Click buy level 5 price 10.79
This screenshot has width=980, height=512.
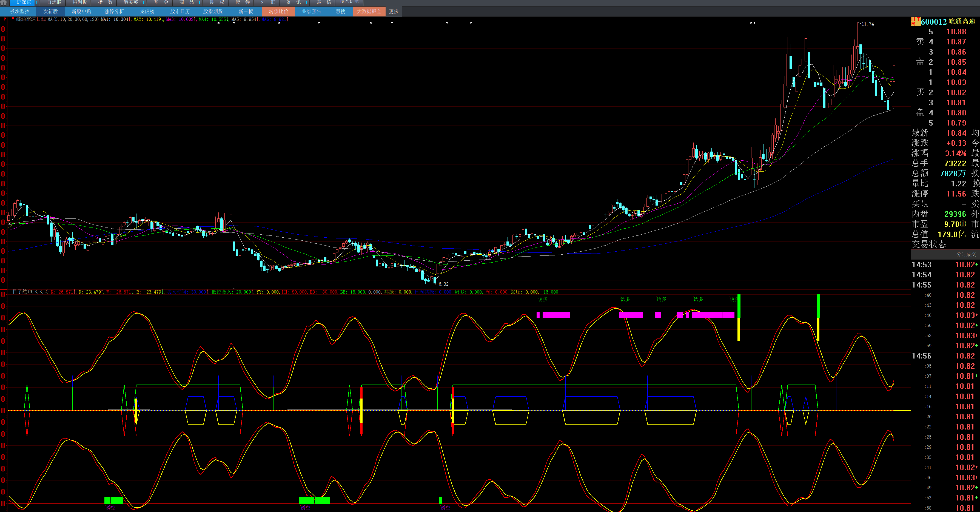956,123
